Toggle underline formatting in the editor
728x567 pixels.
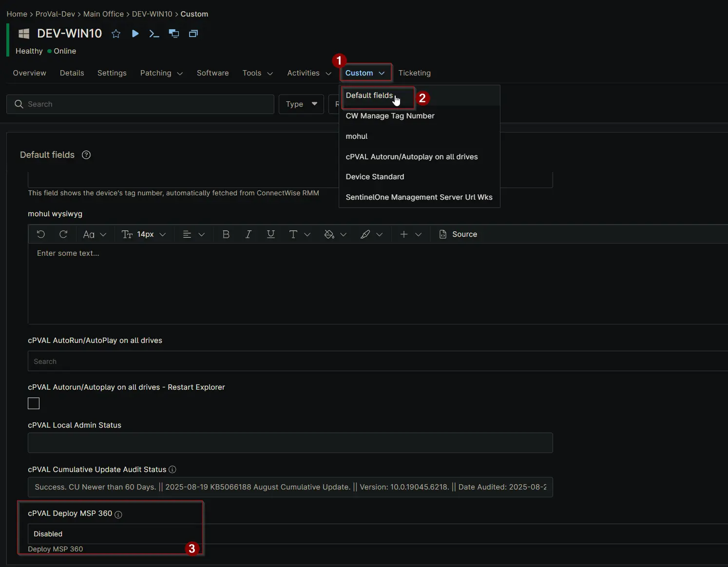271,234
